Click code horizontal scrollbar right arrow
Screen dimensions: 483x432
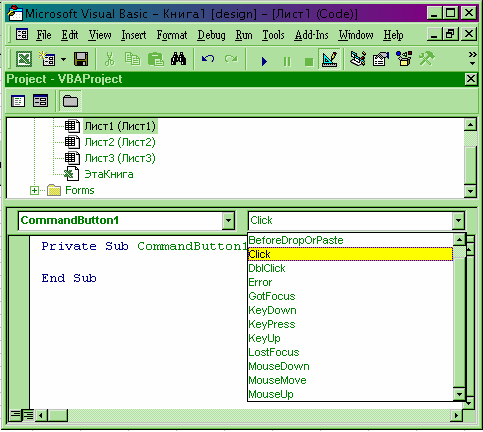click(x=456, y=416)
